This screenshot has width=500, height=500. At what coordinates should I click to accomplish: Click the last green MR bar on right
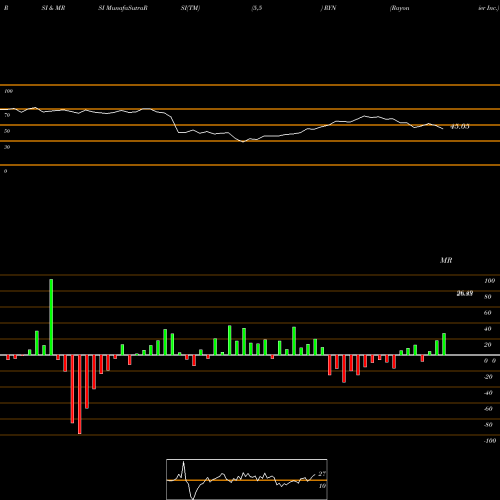(x=444, y=344)
